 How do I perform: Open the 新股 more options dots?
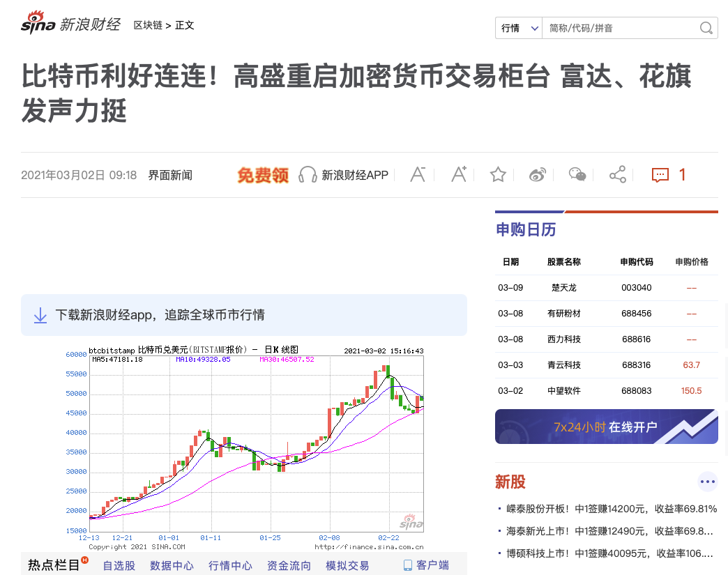pos(708,482)
